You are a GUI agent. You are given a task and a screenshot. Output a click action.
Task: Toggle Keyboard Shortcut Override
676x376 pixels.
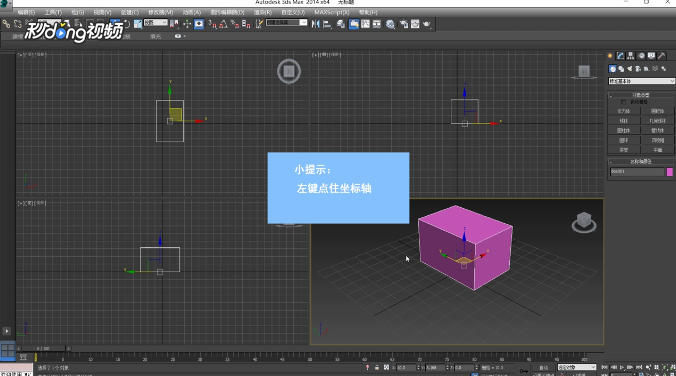(x=199, y=24)
